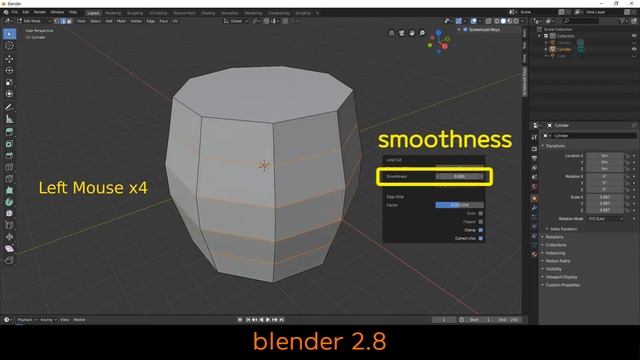Switch to the Modeling workspace tab
Image resolution: width=640 pixels, height=360 pixels.
pyautogui.click(x=113, y=13)
